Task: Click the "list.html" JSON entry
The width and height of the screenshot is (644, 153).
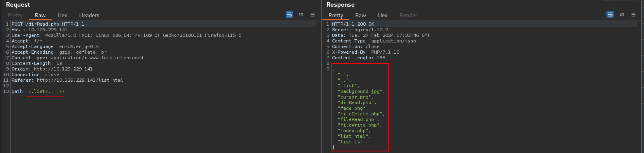Action: click(354, 136)
